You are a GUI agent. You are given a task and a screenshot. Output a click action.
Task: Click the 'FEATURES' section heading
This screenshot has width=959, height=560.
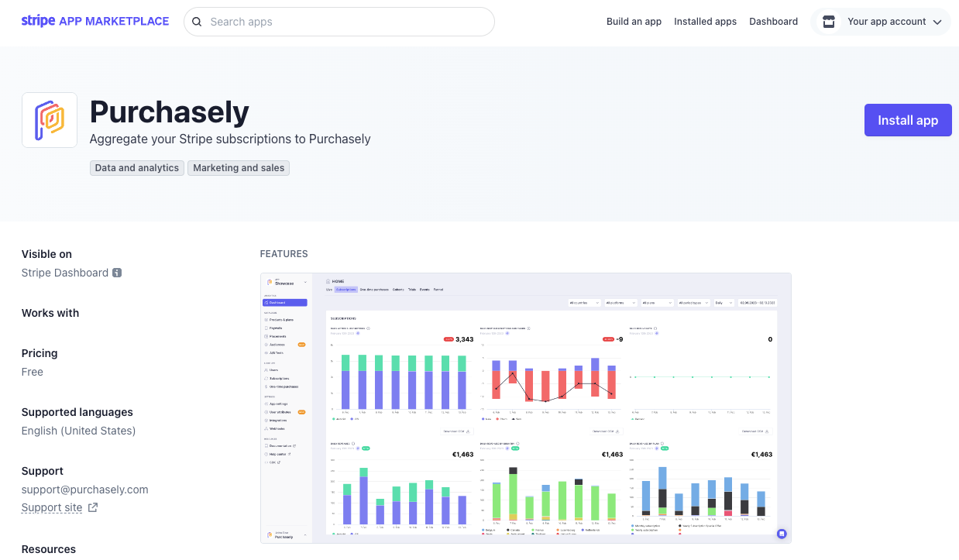(x=284, y=254)
